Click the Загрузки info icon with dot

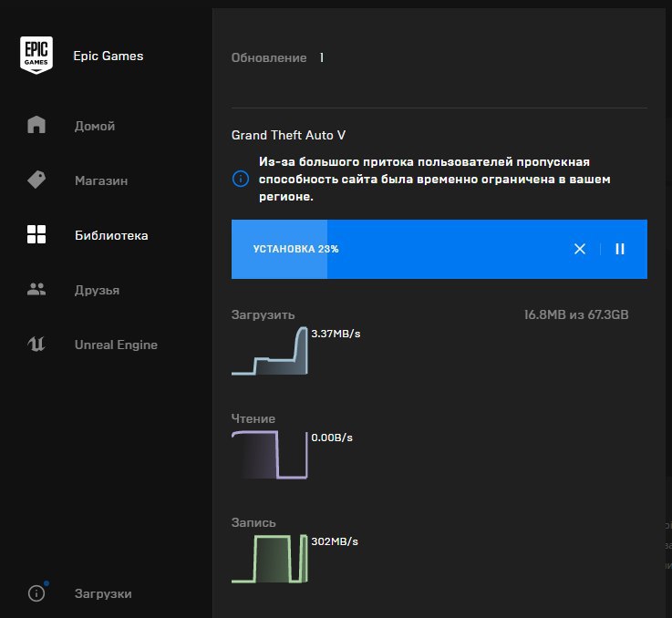[x=37, y=592]
